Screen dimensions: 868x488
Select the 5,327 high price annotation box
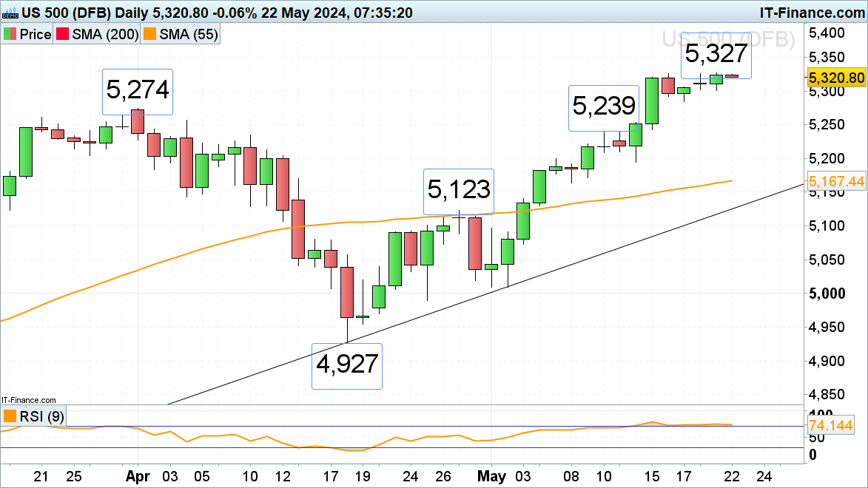click(x=716, y=55)
